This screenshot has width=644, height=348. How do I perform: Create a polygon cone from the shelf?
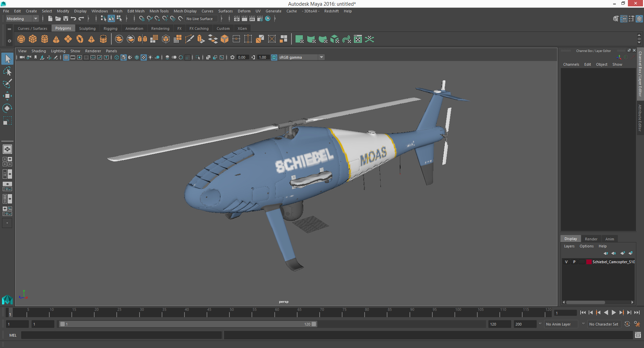tap(56, 39)
